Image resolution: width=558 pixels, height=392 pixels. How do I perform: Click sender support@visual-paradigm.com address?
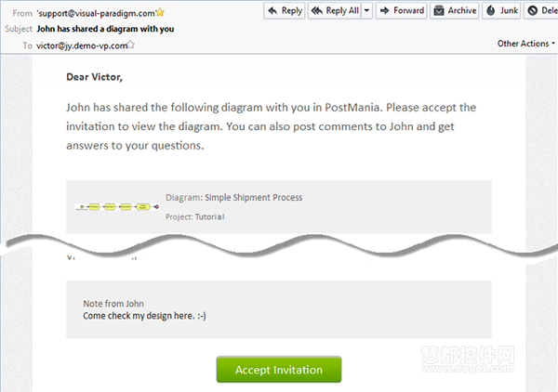pos(97,14)
